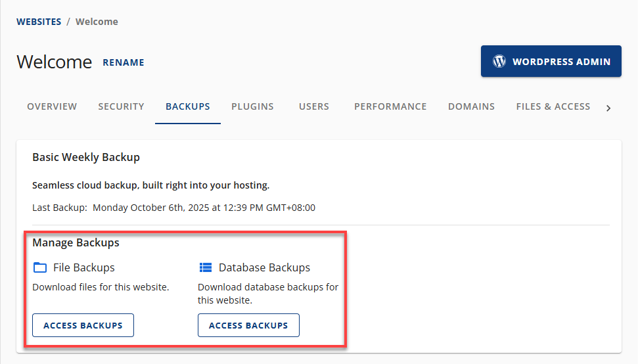Open the Users tab
The image size is (638, 364).
(313, 106)
